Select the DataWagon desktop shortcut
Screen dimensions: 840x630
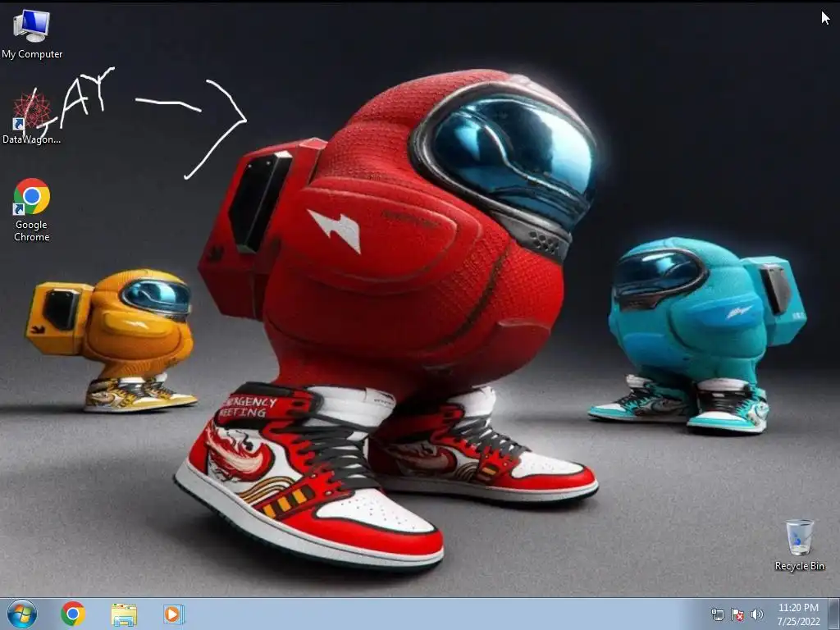32,118
